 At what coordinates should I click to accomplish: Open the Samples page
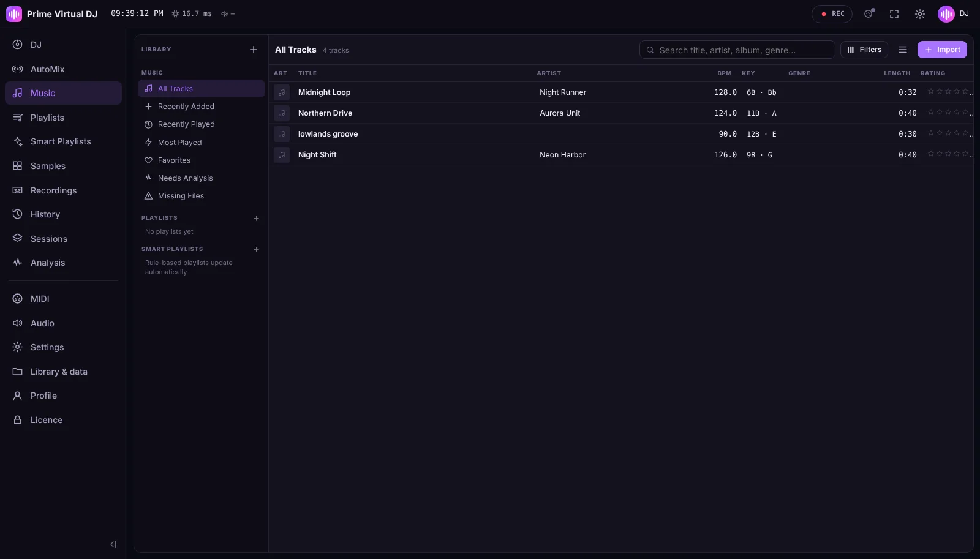[x=63, y=166]
